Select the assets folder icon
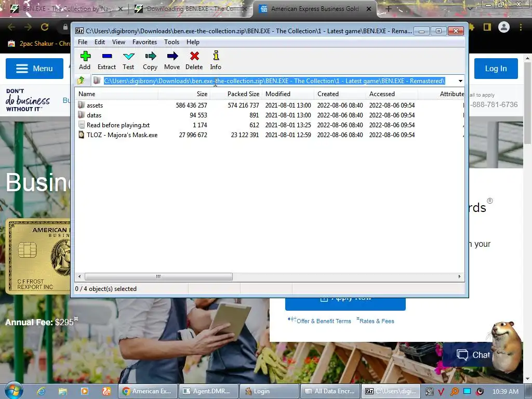The width and height of the screenshot is (532, 399). pyautogui.click(x=81, y=105)
